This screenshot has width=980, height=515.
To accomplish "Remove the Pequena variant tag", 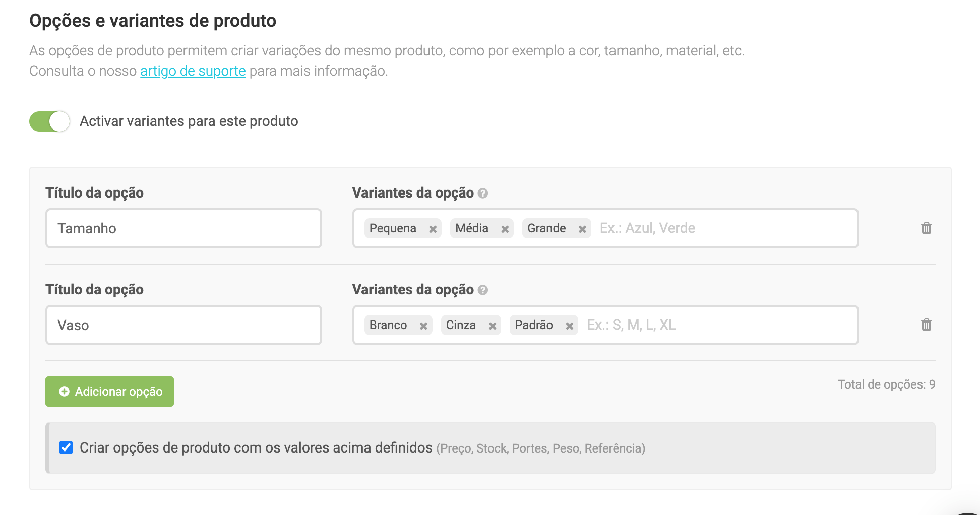I will coord(433,229).
